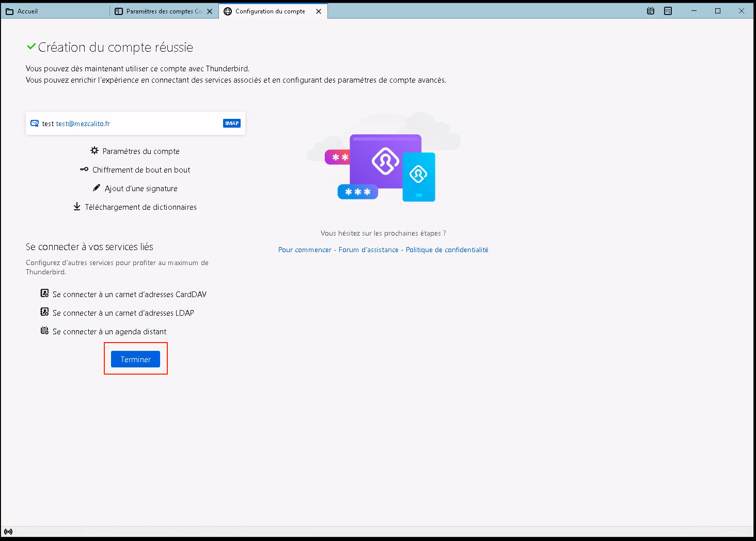Click the remote calendar icon
Image resolution: width=756 pixels, height=541 pixels.
click(45, 331)
